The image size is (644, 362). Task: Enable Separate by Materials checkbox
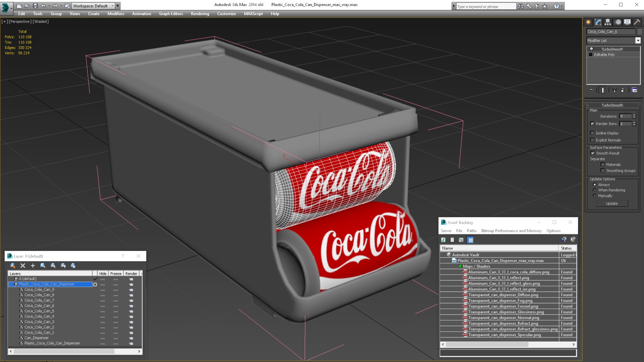(x=602, y=164)
